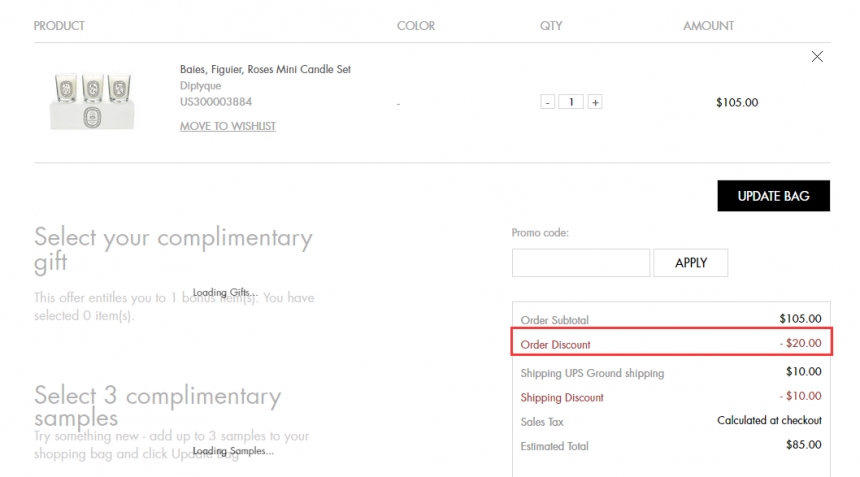Open the candle set product thumbnail

click(x=86, y=100)
